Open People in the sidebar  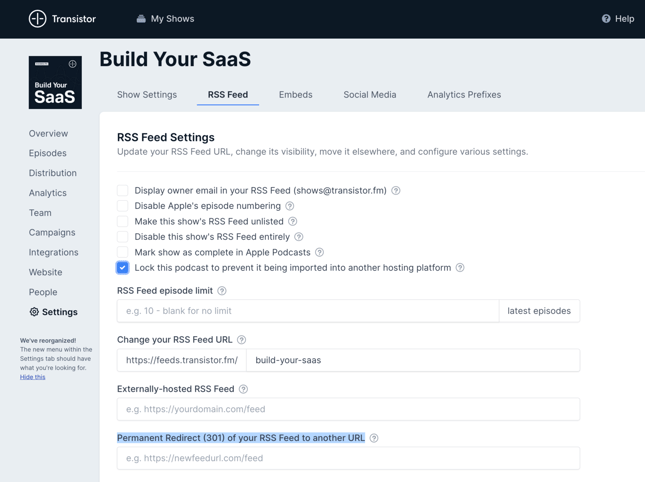coord(43,292)
